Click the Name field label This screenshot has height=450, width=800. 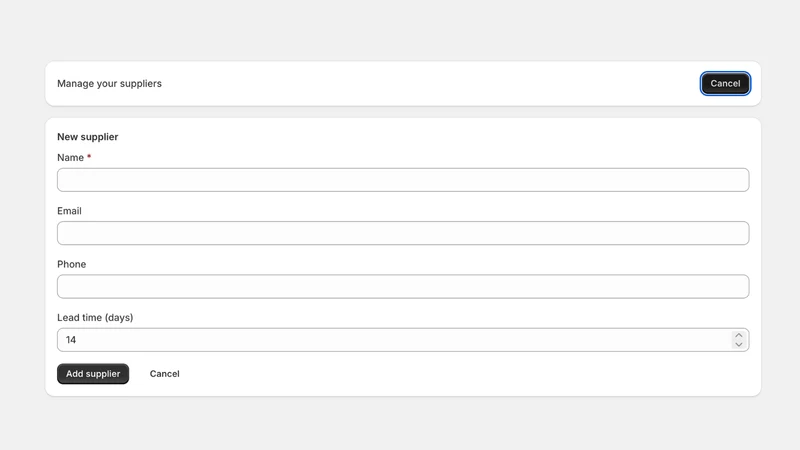click(x=70, y=158)
